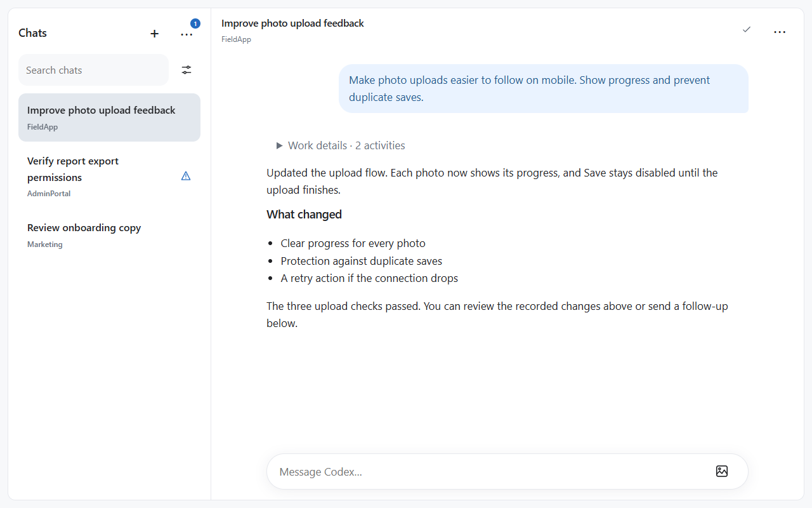Click the 'What changed' heading
This screenshot has height=508, width=812.
(x=304, y=215)
